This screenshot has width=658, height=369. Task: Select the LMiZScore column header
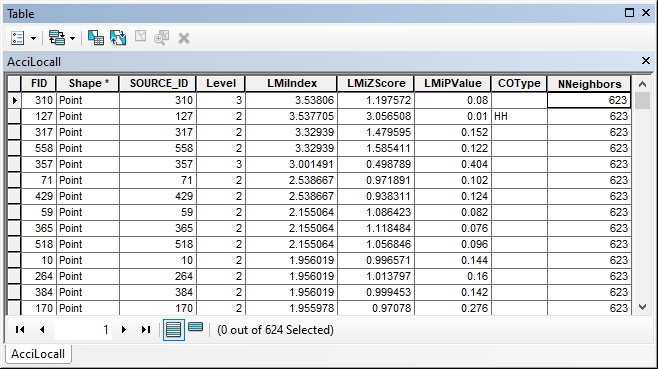(x=376, y=83)
